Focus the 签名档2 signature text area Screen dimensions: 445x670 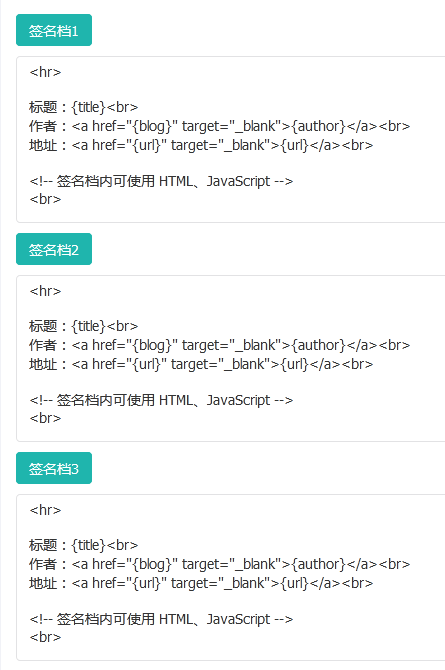[231, 359]
